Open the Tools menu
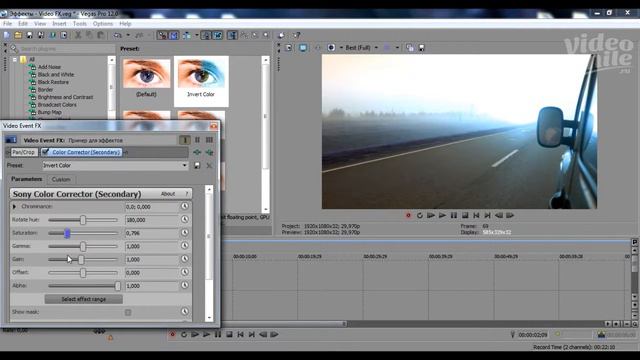640x360 pixels. [80, 24]
